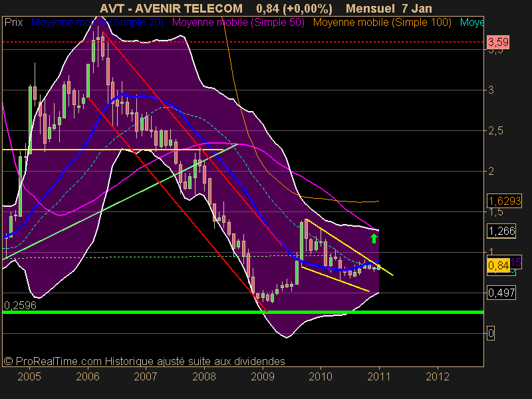Click the '0,2596' support level label
This screenshot has height=399, width=532.
(x=20, y=305)
